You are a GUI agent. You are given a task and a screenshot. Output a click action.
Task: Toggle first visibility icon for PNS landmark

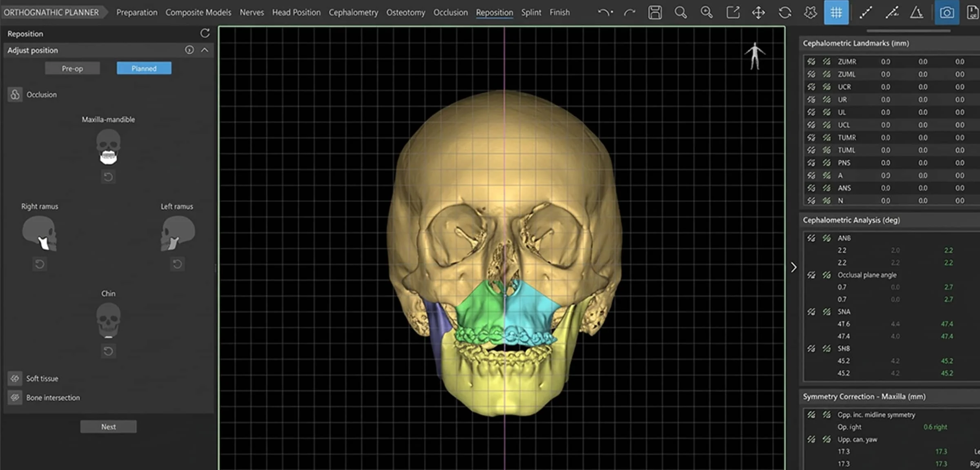tap(811, 163)
